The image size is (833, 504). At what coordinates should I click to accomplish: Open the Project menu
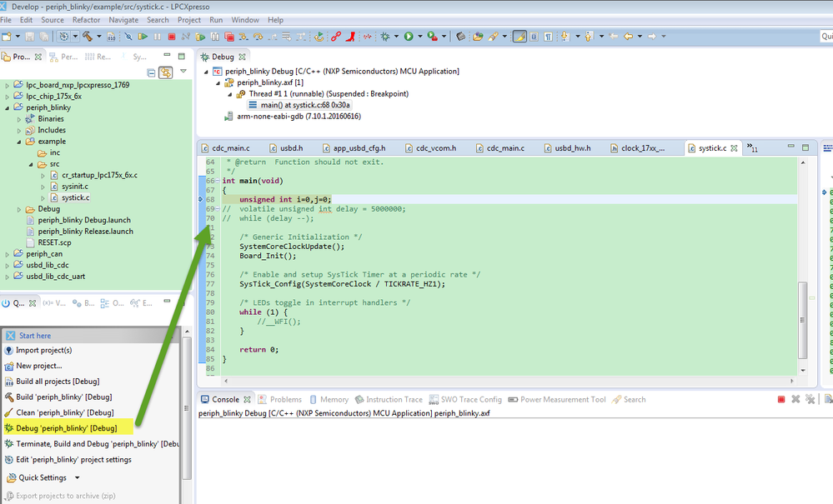coord(189,20)
